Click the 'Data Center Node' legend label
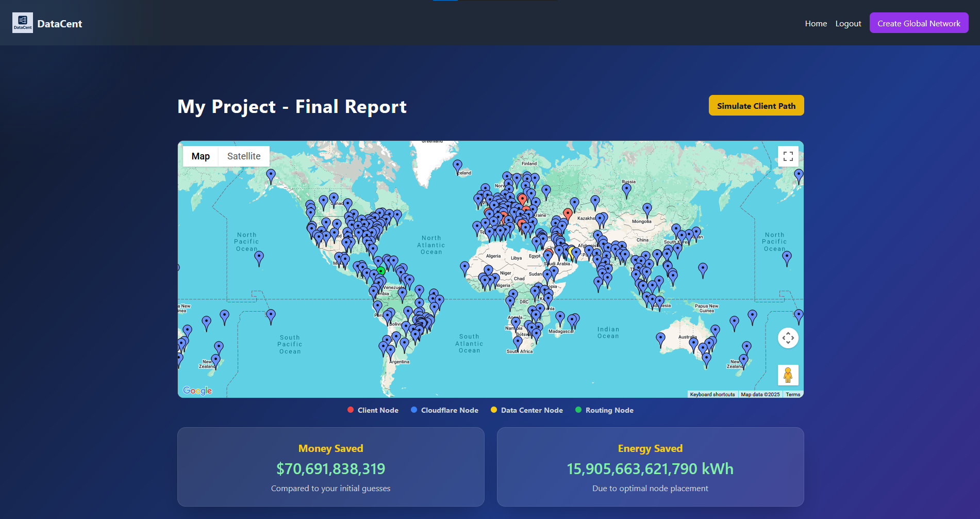The image size is (980, 519). 532,410
